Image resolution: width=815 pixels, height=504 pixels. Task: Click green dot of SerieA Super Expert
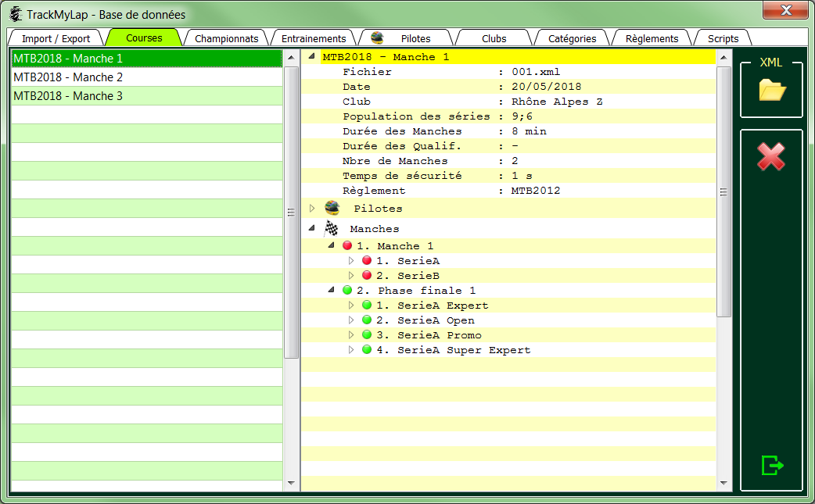coord(367,350)
